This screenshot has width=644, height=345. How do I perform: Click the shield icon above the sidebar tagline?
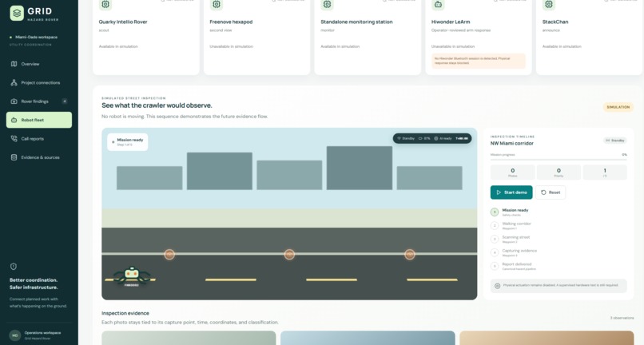point(13,267)
